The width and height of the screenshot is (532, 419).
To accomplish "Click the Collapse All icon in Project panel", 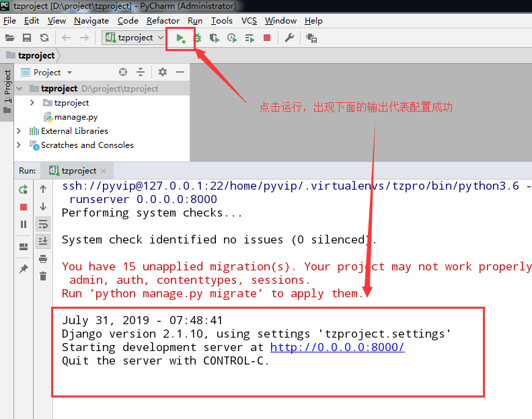I will pos(141,72).
